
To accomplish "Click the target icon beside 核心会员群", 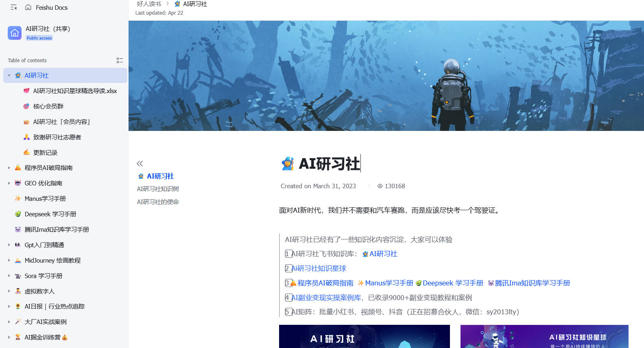I will (x=26, y=106).
